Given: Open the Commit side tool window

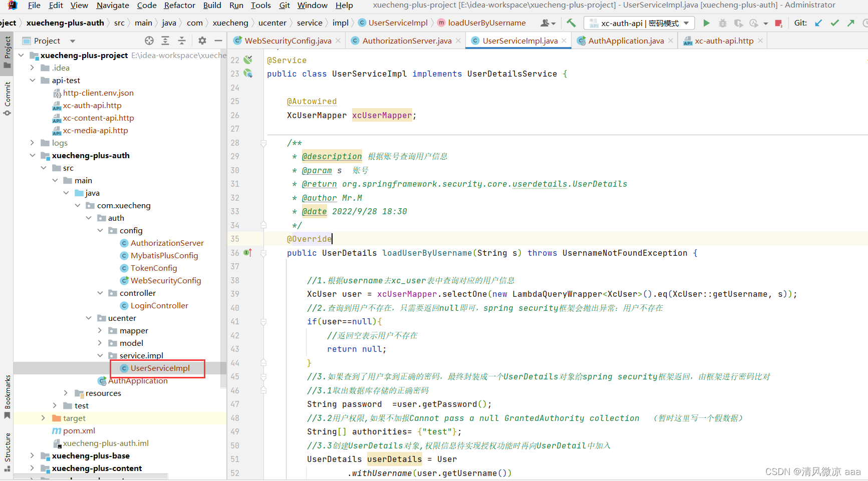Looking at the screenshot, I should pyautogui.click(x=7, y=98).
